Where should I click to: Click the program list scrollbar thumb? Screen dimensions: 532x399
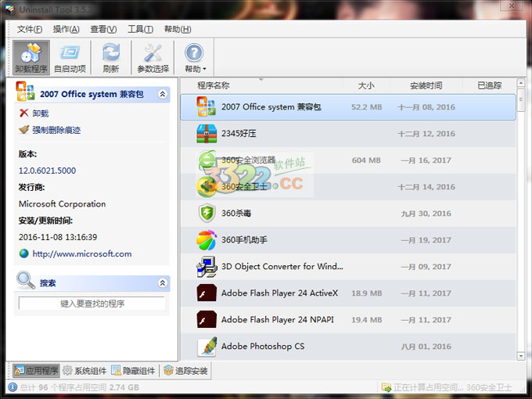point(521,99)
